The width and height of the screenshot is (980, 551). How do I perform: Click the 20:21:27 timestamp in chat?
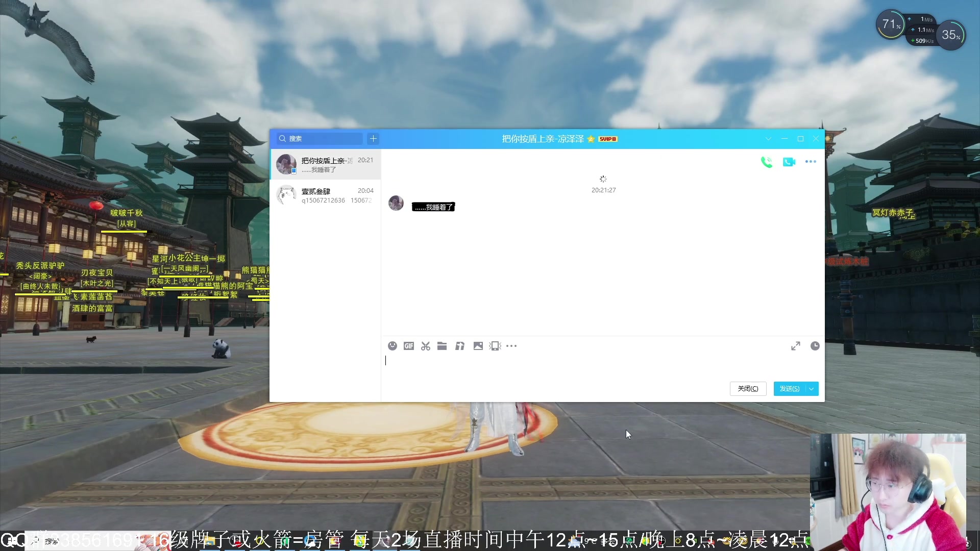tap(603, 190)
